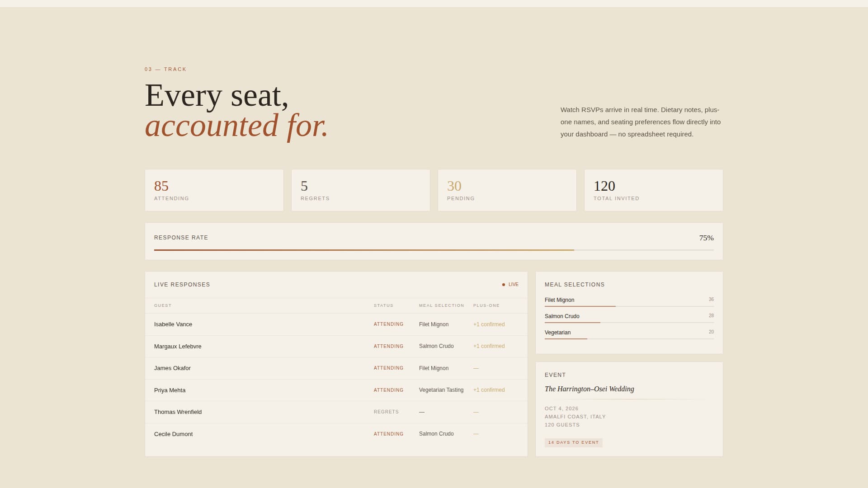Click the 14 DAYS TO EVENT badge
Screen dimensions: 868x488
pos(574,442)
